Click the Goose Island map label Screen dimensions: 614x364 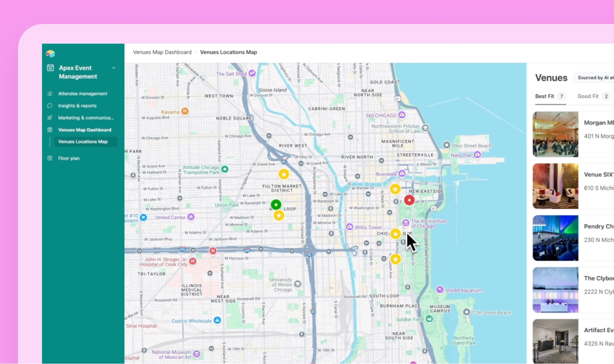point(273,90)
